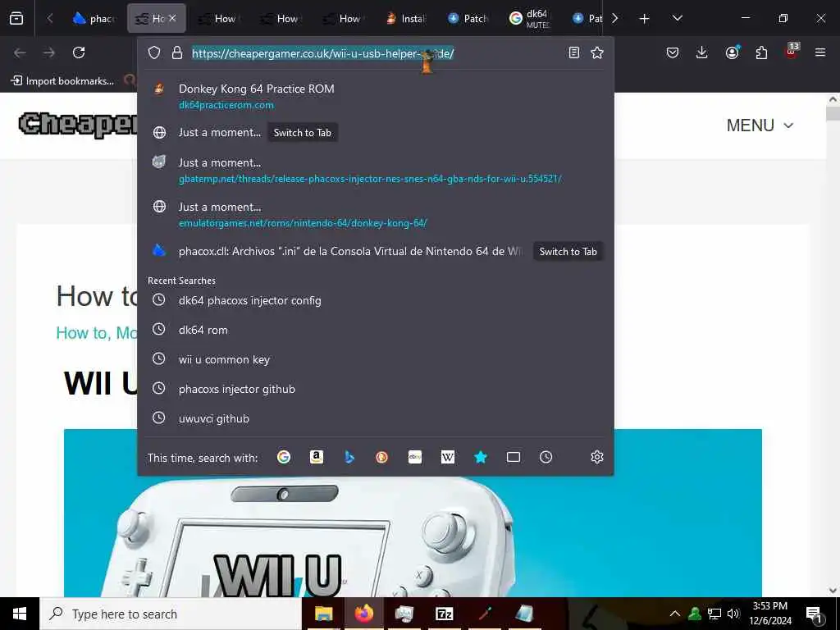Open 7-Zip from the taskbar

click(444, 614)
